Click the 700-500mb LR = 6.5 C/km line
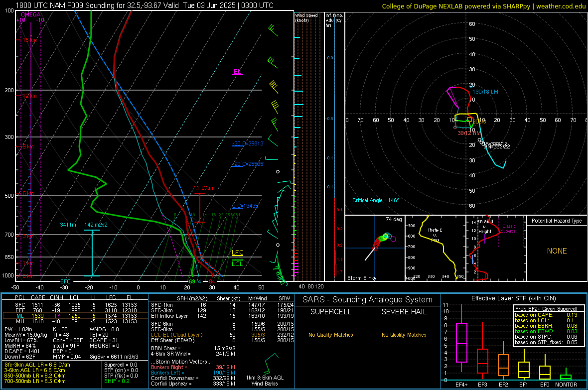588x390 pixels. pyautogui.click(x=35, y=382)
